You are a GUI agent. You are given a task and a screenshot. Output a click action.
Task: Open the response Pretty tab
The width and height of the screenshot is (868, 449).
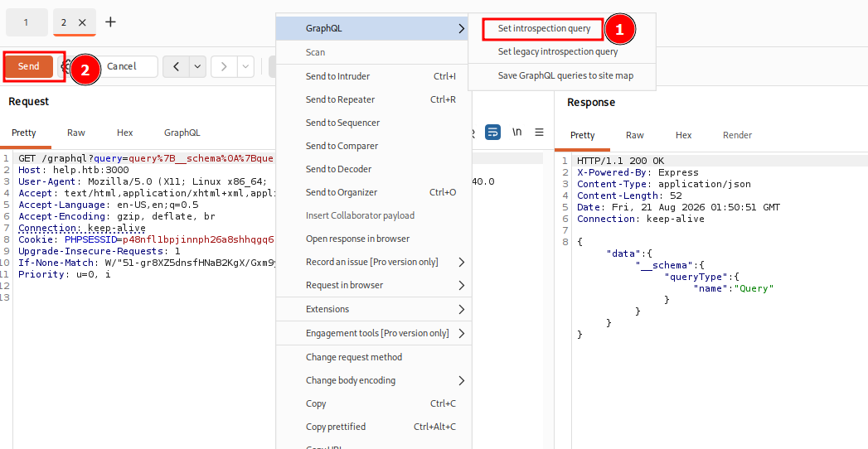coord(582,135)
